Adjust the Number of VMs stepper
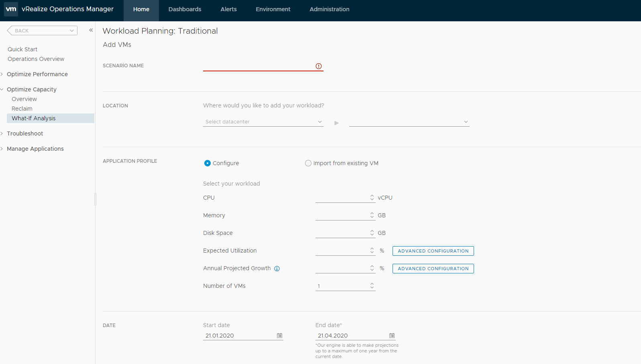The width and height of the screenshot is (641, 364). pyautogui.click(x=372, y=286)
